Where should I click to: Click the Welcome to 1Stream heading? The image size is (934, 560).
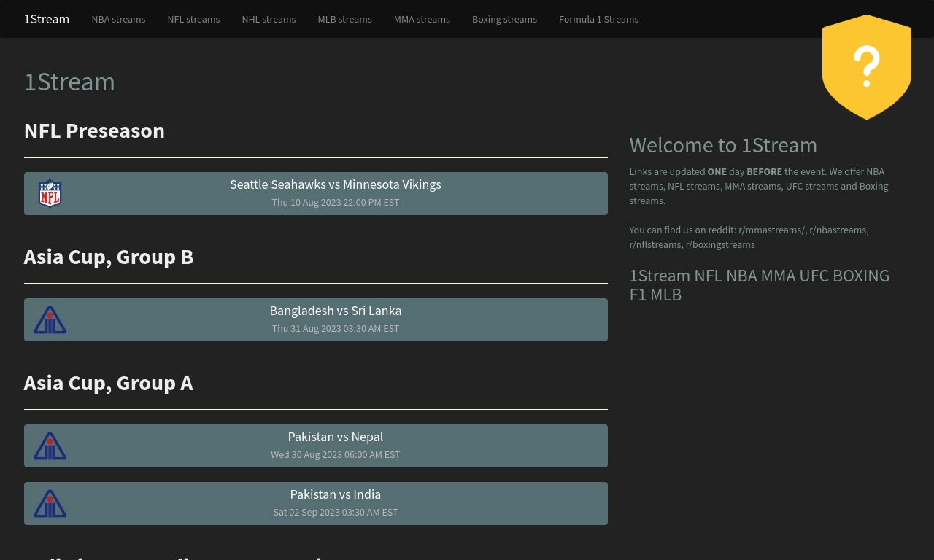723,145
